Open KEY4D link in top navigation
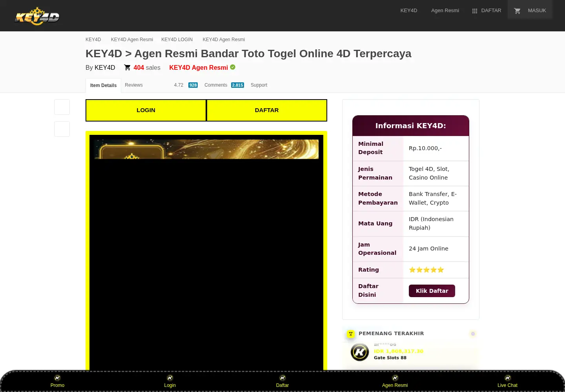Viewport: 565px width, 392px height. (409, 11)
